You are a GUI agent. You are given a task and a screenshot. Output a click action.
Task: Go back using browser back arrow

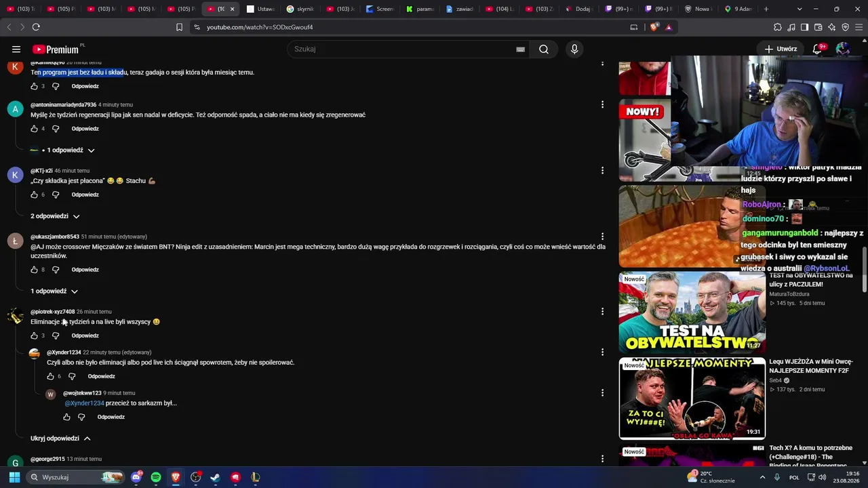(9, 27)
